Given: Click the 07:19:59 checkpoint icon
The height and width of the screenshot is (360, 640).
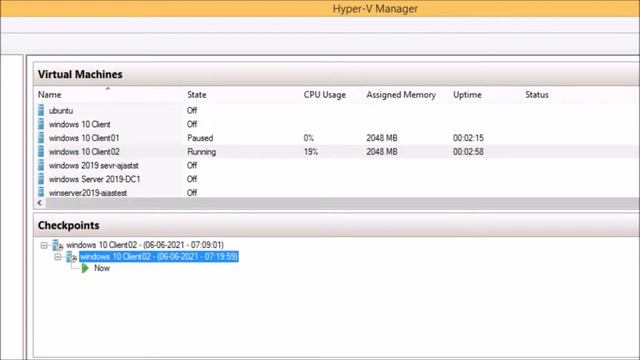Looking at the screenshot, I should click(71, 257).
